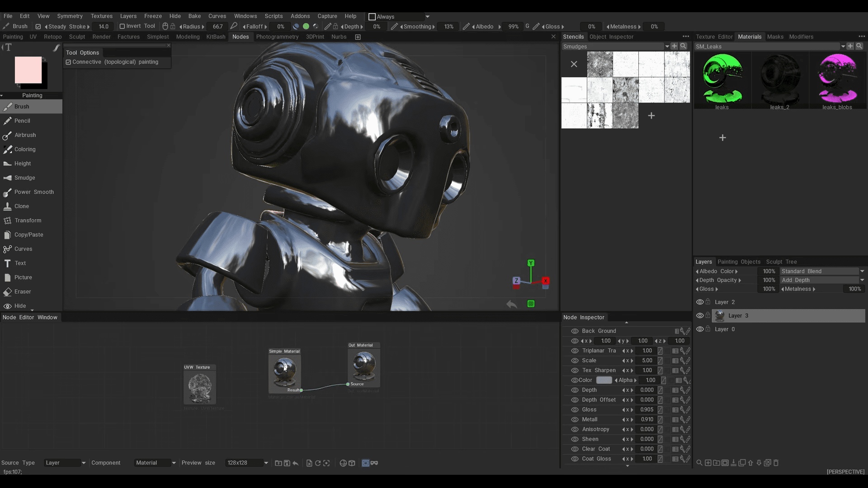Image resolution: width=868 pixels, height=488 pixels.
Task: Open the Sculpt Tree tab
Action: (781, 262)
